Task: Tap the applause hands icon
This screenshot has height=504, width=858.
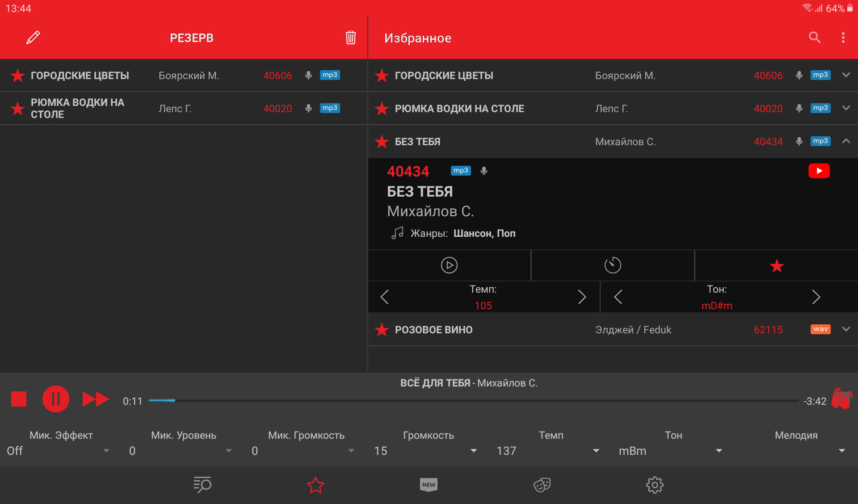Action: [x=842, y=399]
